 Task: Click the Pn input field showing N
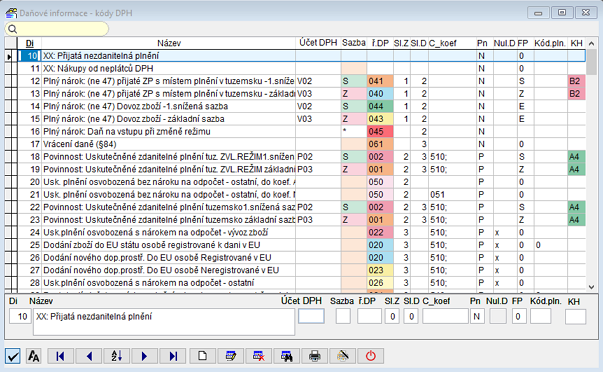pyautogui.click(x=477, y=317)
